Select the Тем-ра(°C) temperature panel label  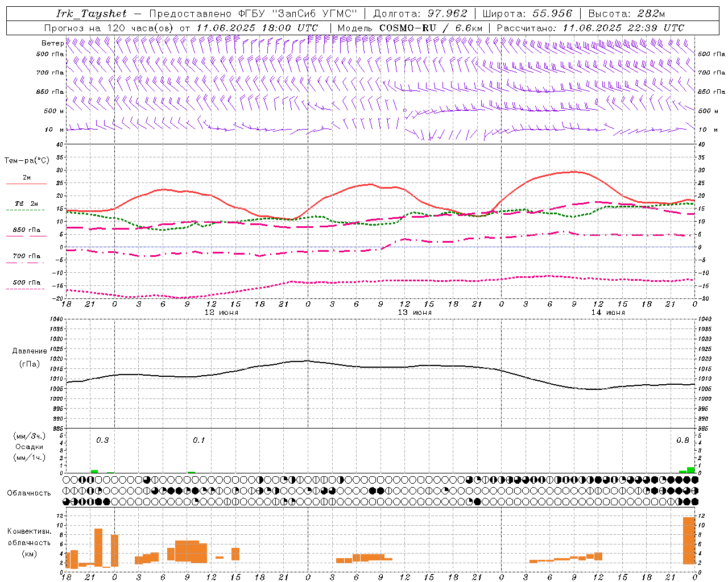pyautogui.click(x=27, y=161)
